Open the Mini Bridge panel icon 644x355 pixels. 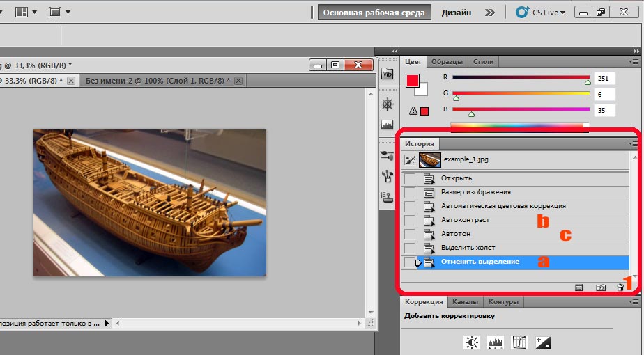(388, 75)
